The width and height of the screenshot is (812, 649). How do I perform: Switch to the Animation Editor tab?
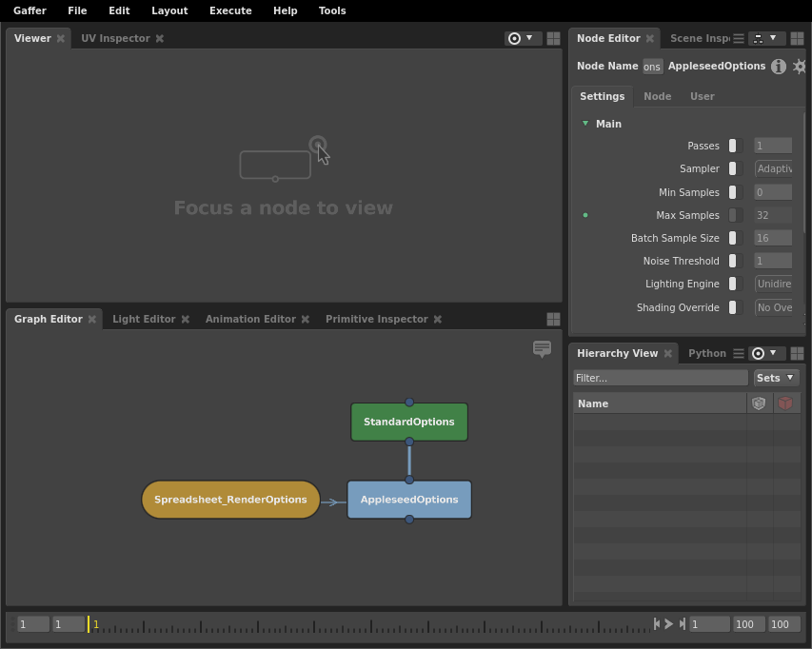coord(250,320)
